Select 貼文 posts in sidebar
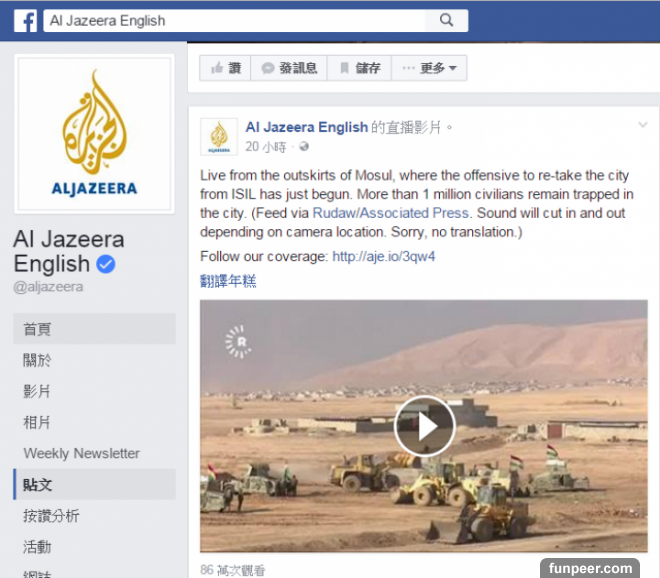 click(x=94, y=485)
